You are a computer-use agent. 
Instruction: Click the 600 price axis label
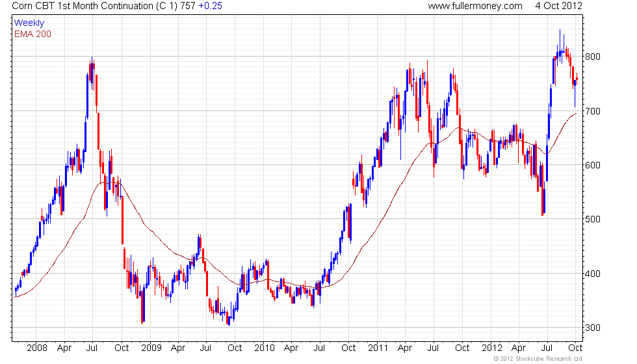592,165
